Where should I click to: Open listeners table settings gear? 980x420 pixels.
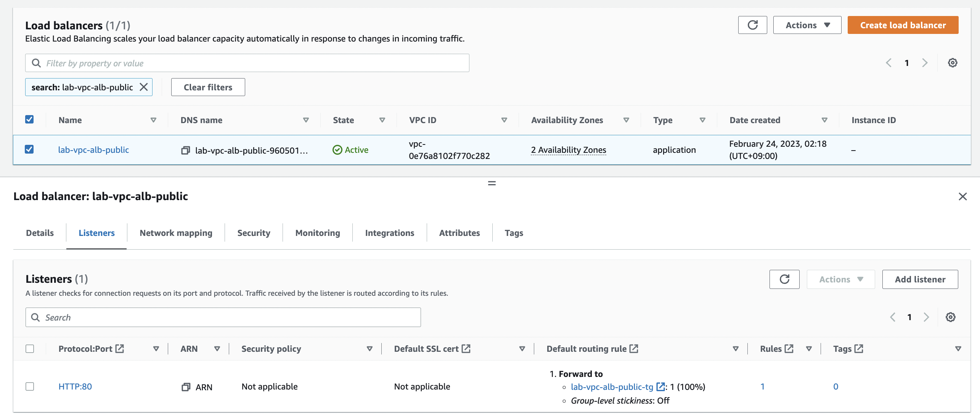[950, 317]
